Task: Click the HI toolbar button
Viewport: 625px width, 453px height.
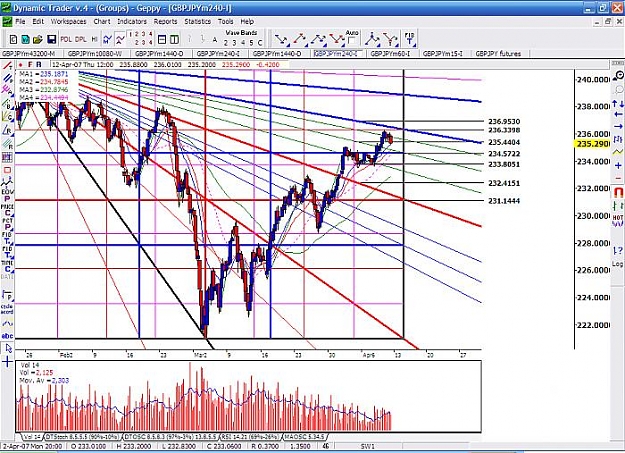Action: 94,39
